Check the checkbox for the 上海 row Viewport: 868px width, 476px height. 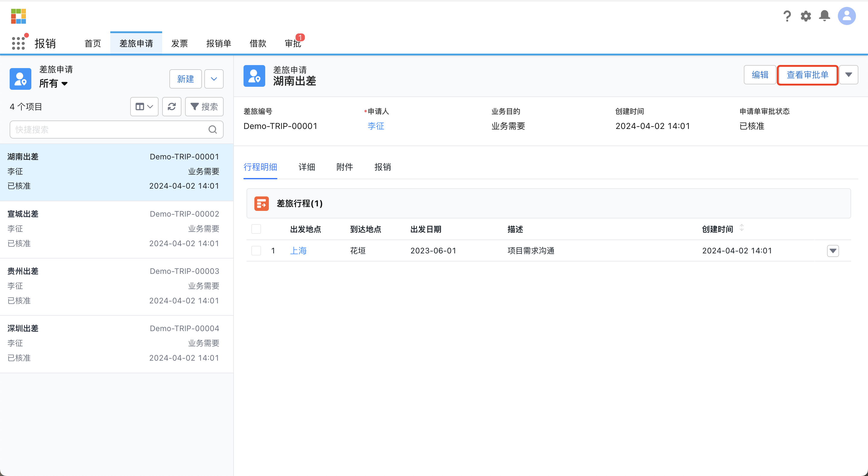click(256, 250)
